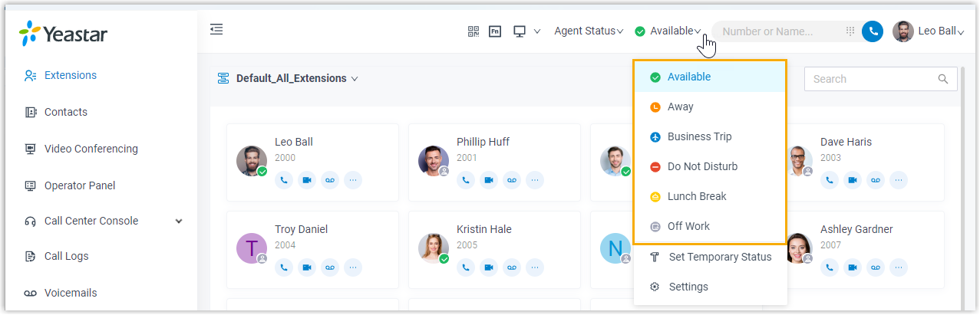The width and height of the screenshot is (980, 315).
Task: Collapse the sidebar with the menu fold icon
Action: click(x=216, y=29)
